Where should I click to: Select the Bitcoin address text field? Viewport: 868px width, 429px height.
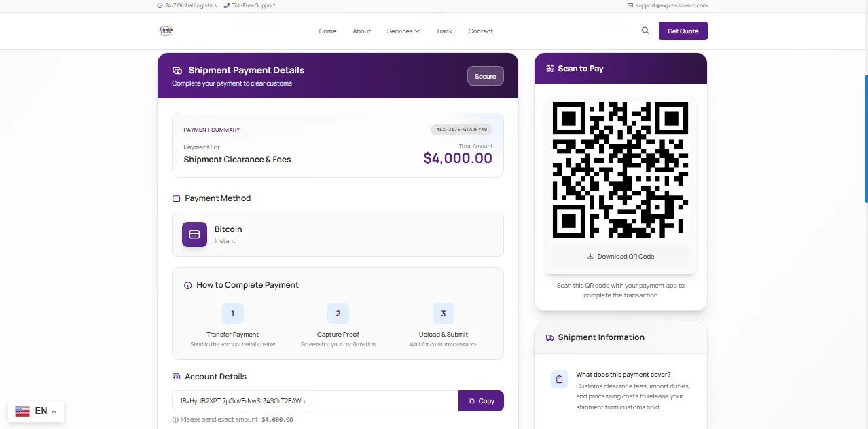click(315, 400)
